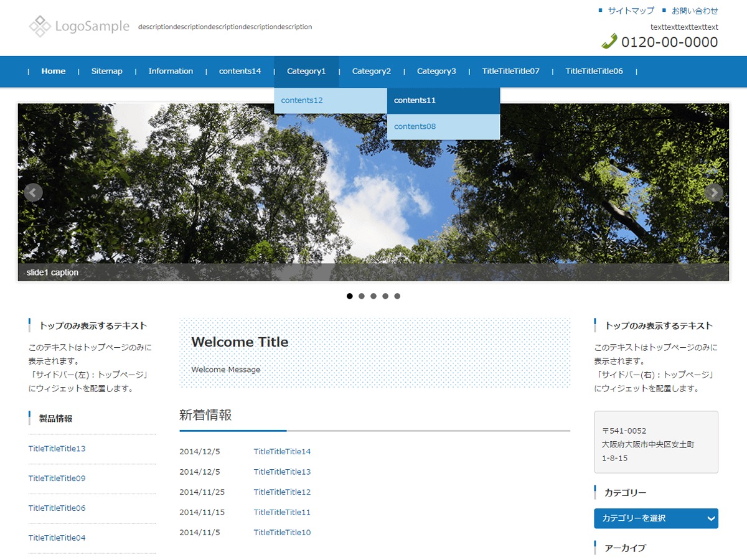Open TitleTitleTitle12 news link

point(282,492)
